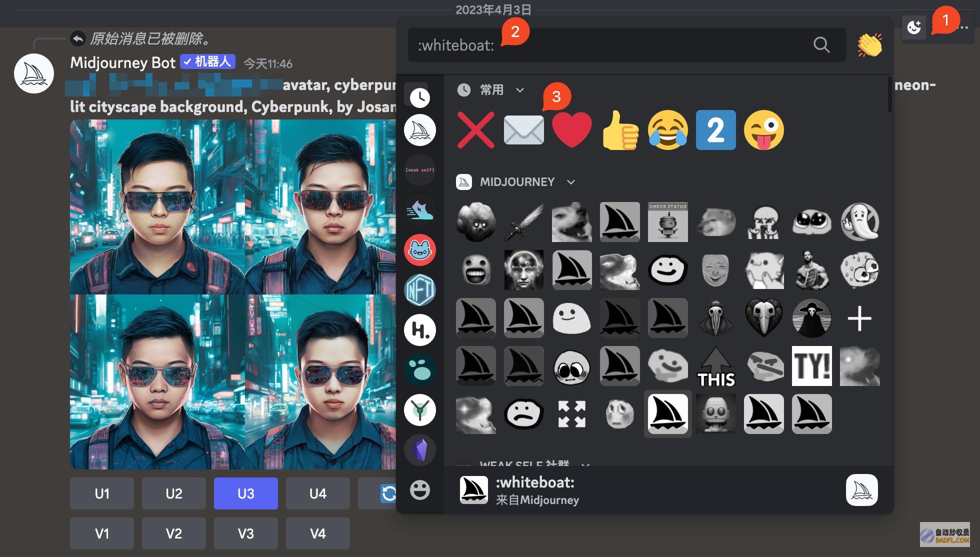This screenshot has height=557, width=980.
Task: Choose the ghost with raised finger emoji
Action: 859,222
